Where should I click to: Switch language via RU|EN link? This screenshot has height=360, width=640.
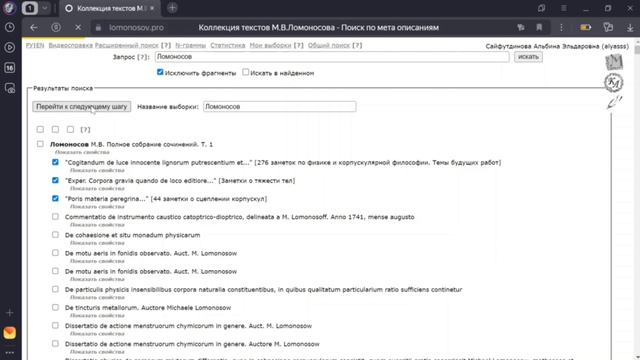coord(35,45)
